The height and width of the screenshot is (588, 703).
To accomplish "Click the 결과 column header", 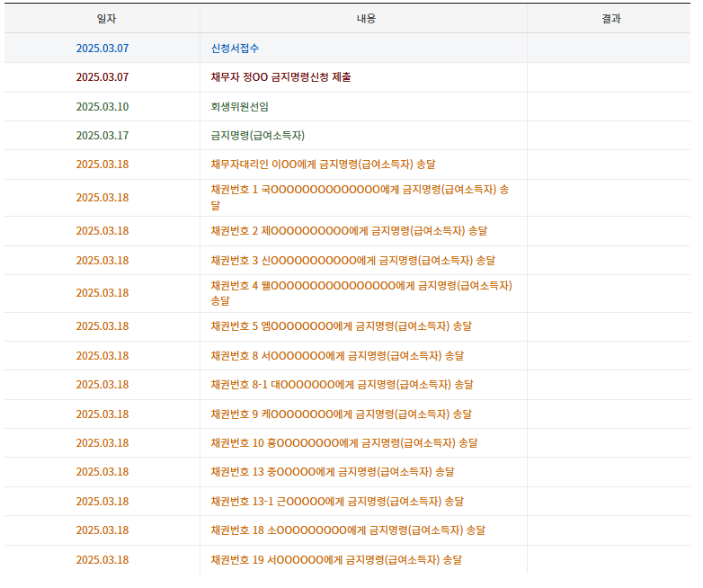I will 611,19.
